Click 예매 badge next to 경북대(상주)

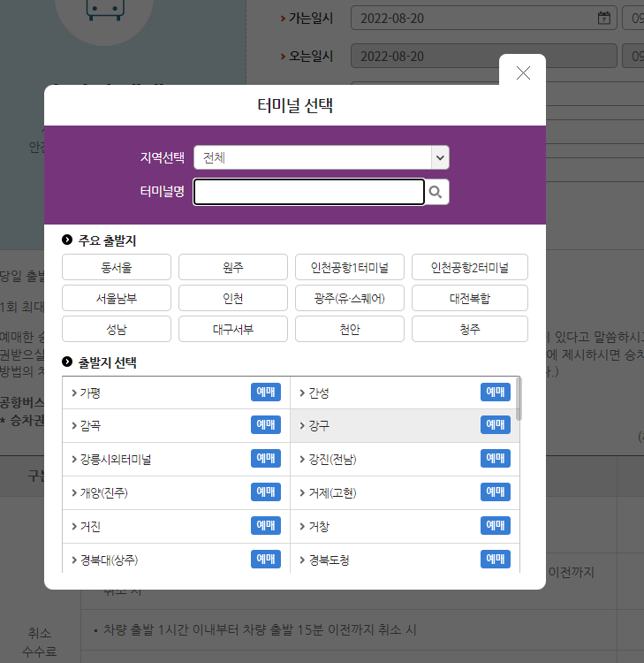point(266,559)
